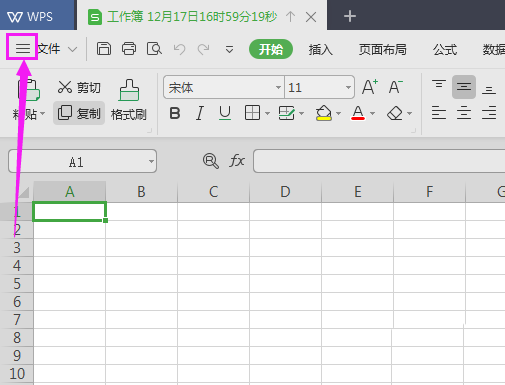Increase font size with A+ icon
505x385 pixels.
(370, 87)
